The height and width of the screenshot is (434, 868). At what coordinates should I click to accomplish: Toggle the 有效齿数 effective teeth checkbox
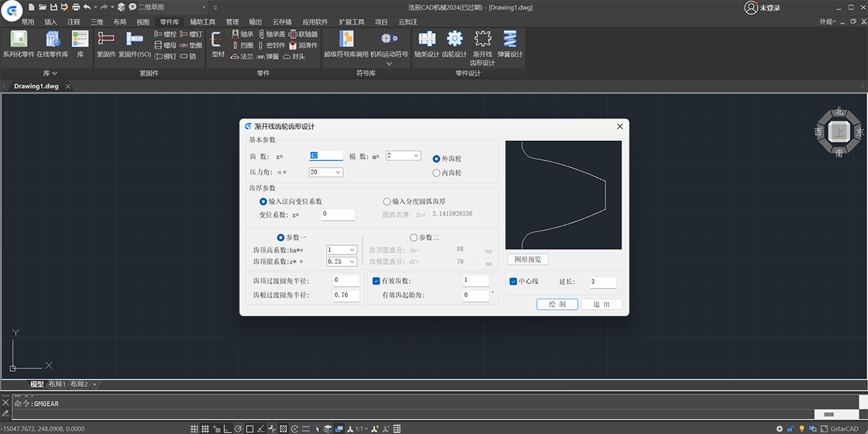click(376, 281)
